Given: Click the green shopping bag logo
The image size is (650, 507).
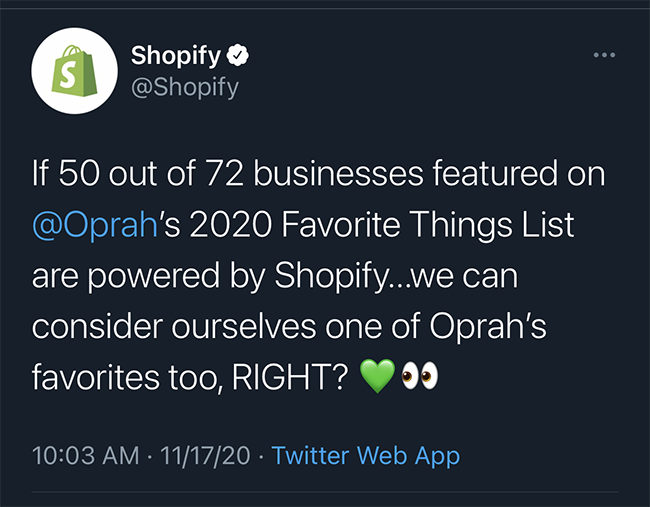Looking at the screenshot, I should coord(69,71).
